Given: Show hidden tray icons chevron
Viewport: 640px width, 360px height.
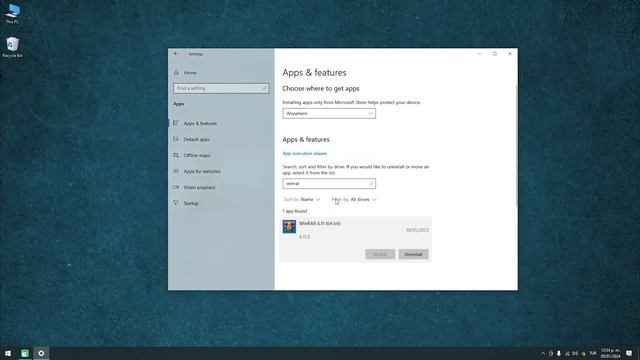Looking at the screenshot, I should point(543,353).
